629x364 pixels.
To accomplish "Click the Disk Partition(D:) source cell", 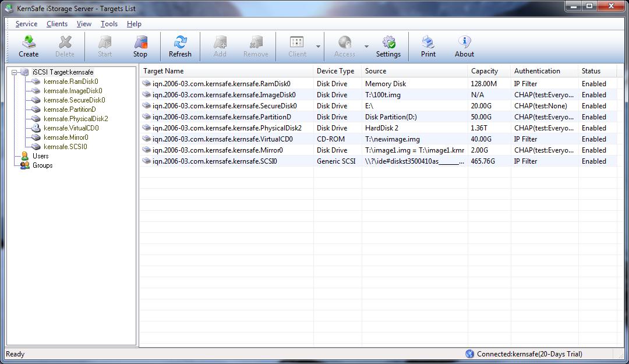I will [391, 117].
